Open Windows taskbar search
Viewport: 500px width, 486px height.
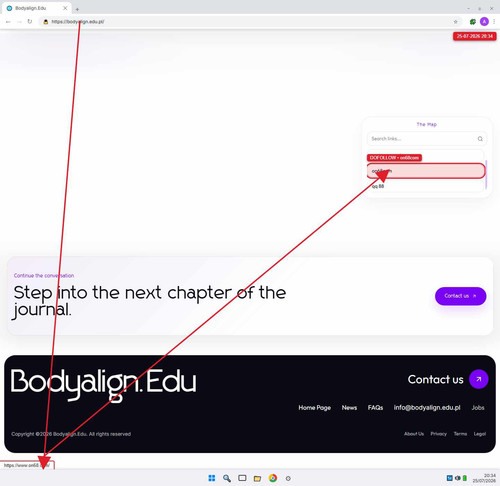coord(227,478)
